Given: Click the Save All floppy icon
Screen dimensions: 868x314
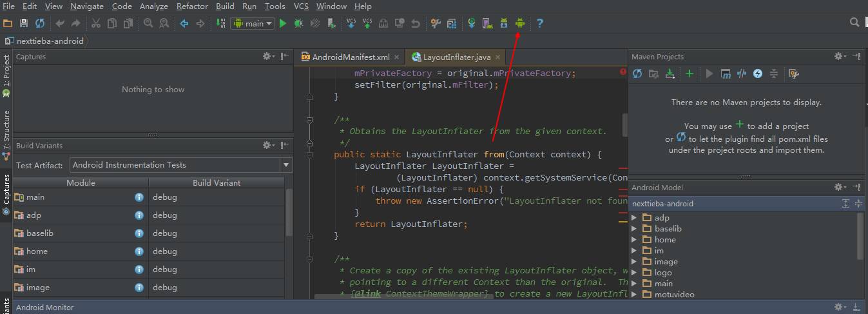Looking at the screenshot, I should (x=24, y=23).
